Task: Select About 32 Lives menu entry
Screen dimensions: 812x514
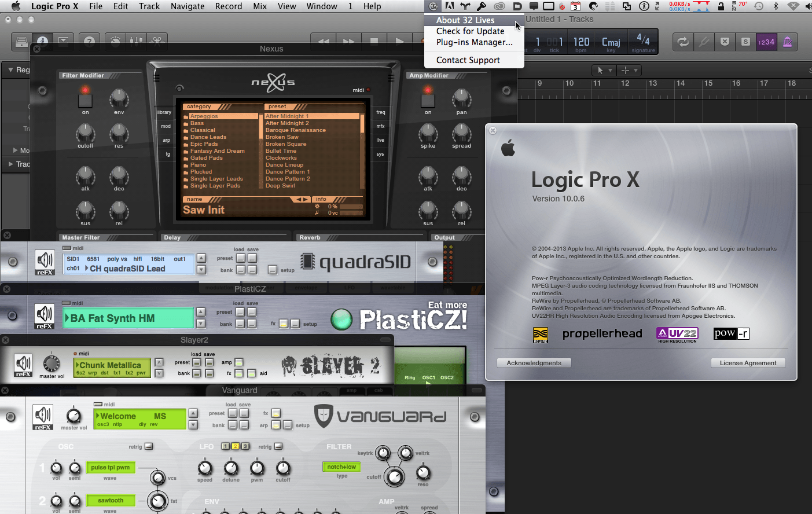Action: tap(474, 20)
